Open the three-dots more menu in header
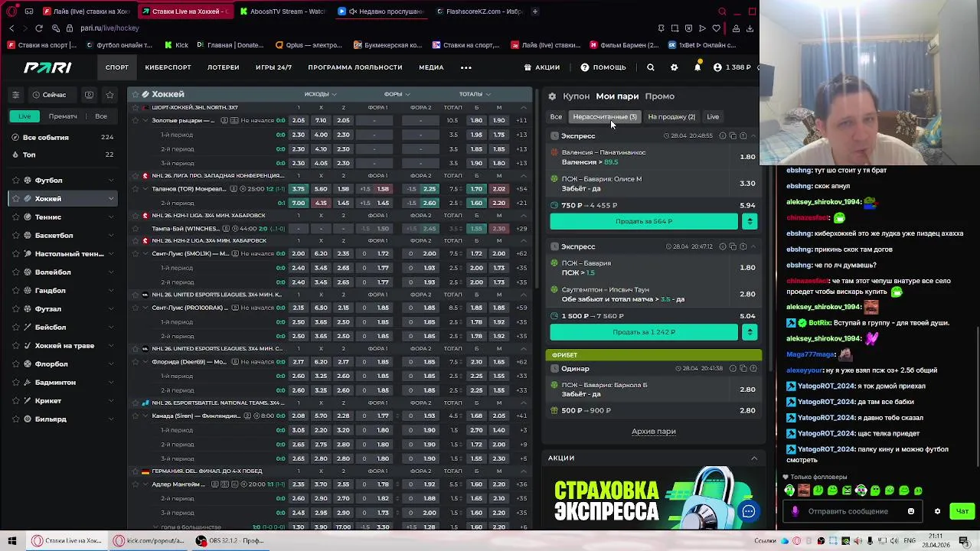Image resolution: width=980 pixels, height=551 pixels. pos(466,67)
